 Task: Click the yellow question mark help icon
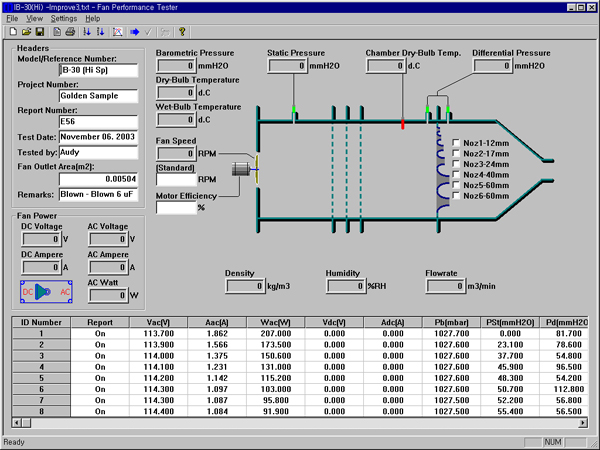point(182,32)
